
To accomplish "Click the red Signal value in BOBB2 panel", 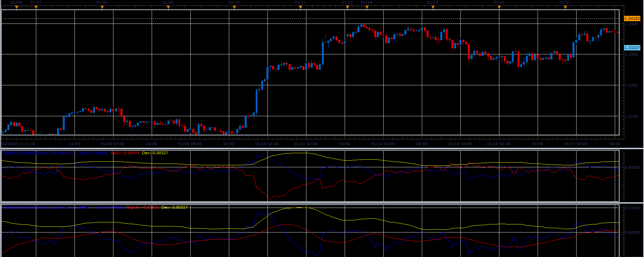I will [143, 207].
